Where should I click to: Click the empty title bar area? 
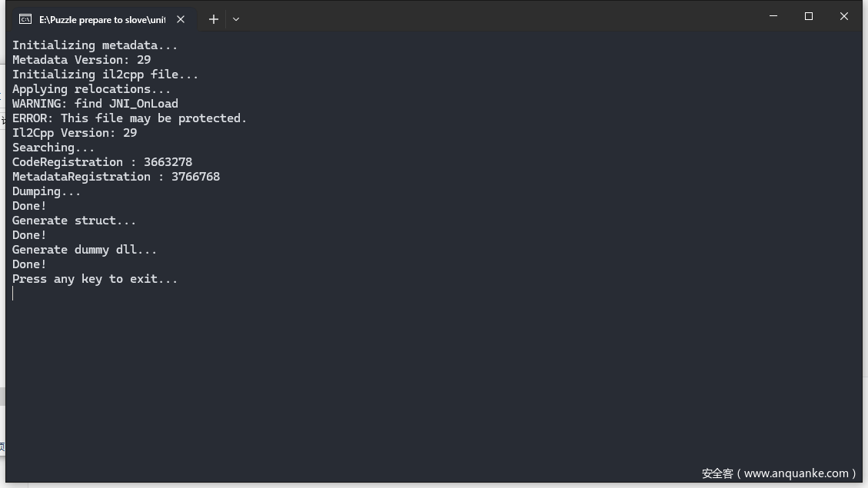pyautogui.click(x=500, y=17)
